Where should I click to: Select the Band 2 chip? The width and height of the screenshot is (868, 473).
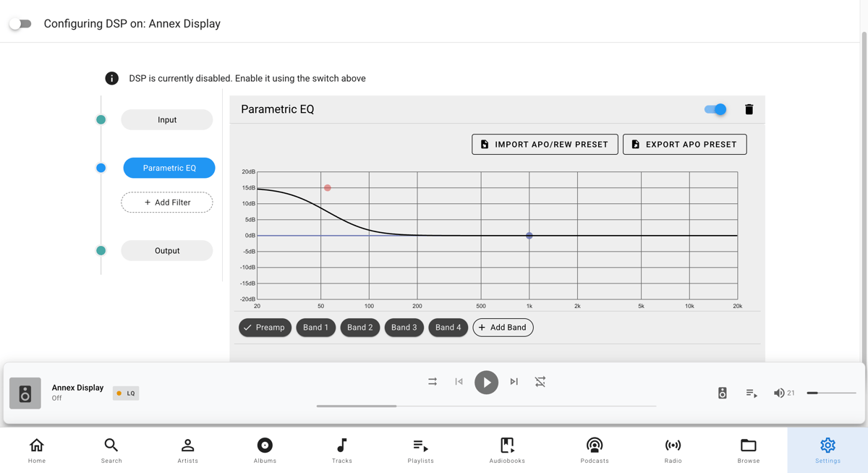(359, 328)
